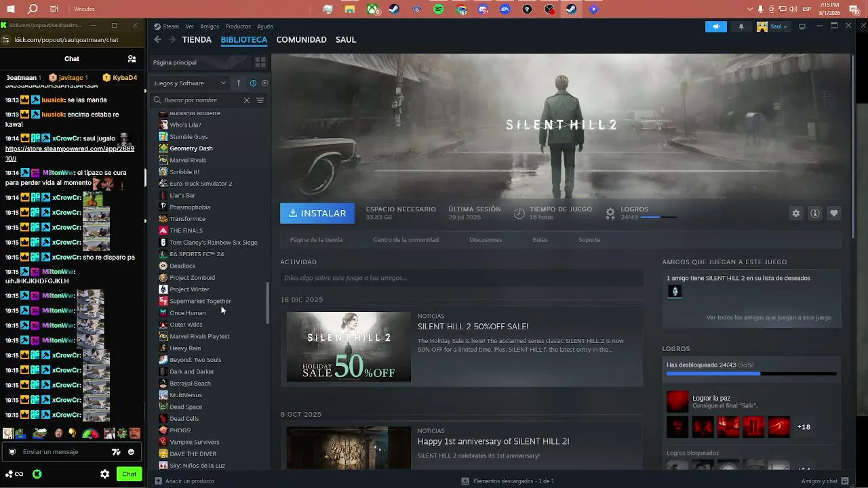Screen dimensions: 868x488
Task: Open Kick chat settings gear
Action: coord(105,474)
